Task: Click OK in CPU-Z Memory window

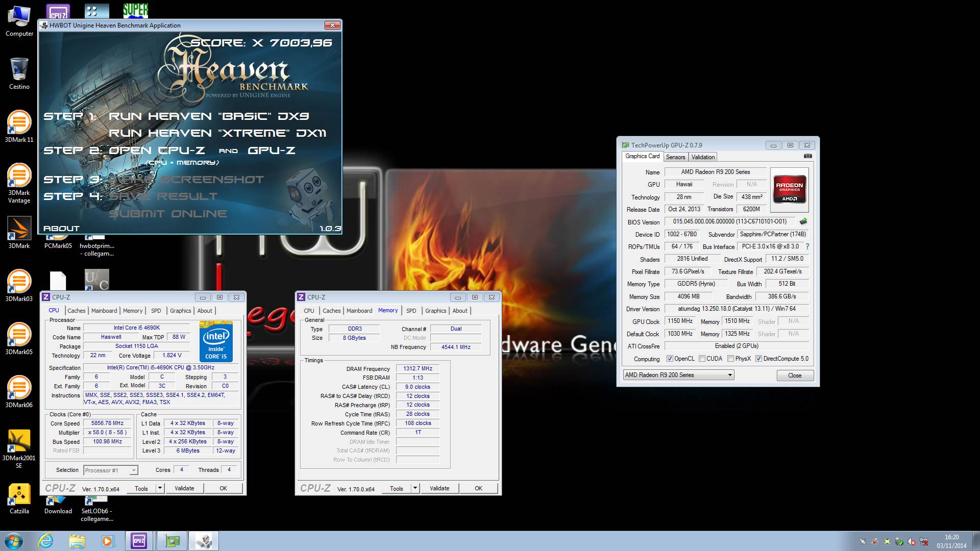Action: point(478,488)
